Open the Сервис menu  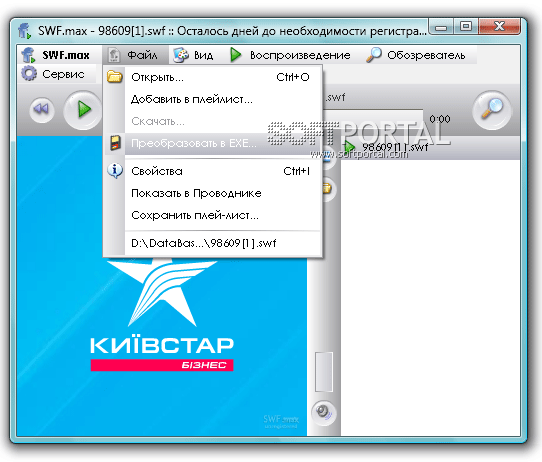[54, 74]
